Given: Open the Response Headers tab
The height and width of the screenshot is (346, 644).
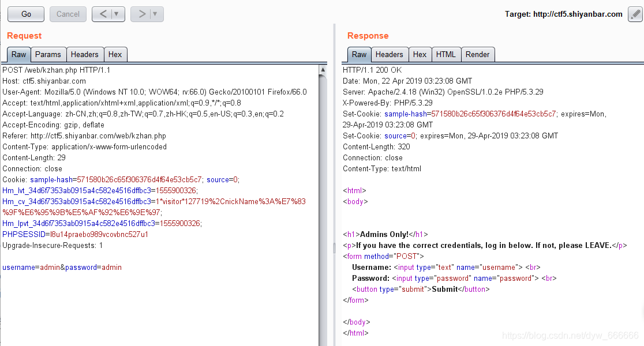Looking at the screenshot, I should (x=390, y=55).
